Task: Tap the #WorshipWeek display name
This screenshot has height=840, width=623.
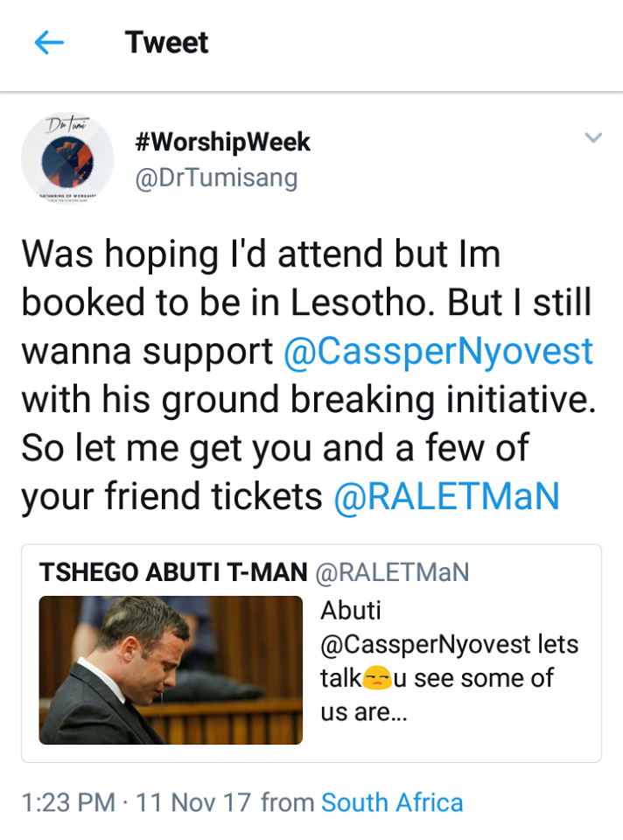Action: point(223,142)
